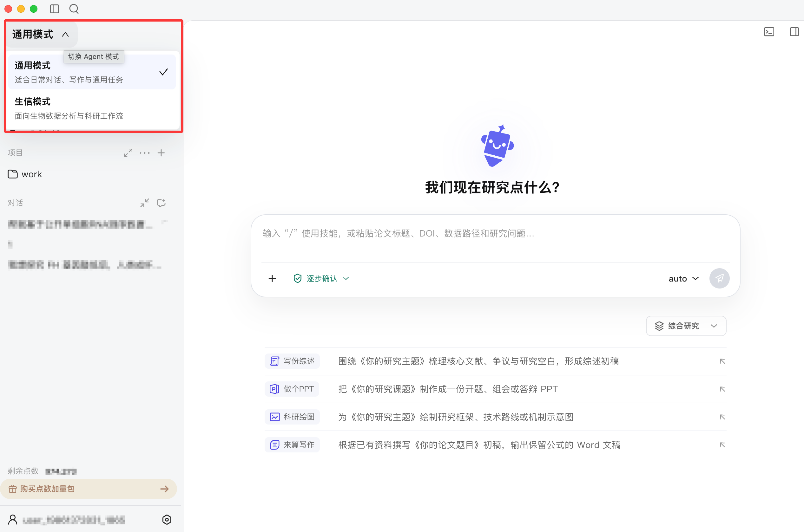Click the arrow icon on the 来篇写作 row
The width and height of the screenshot is (804, 532).
pyautogui.click(x=722, y=445)
